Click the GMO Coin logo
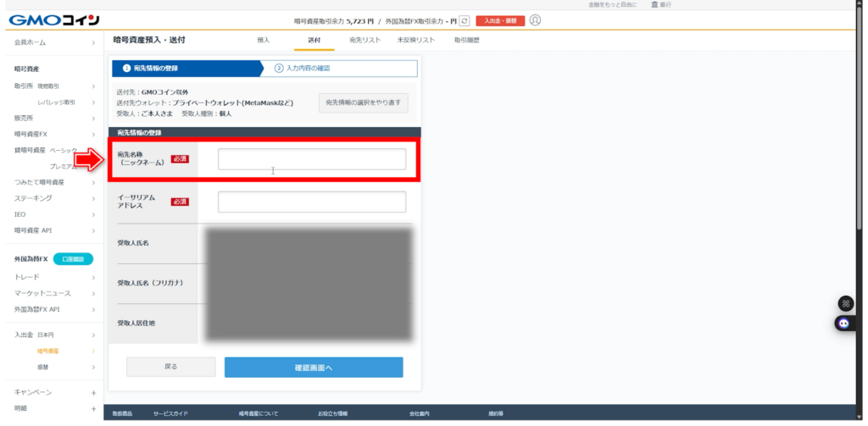868x426 pixels. pyautogui.click(x=53, y=19)
